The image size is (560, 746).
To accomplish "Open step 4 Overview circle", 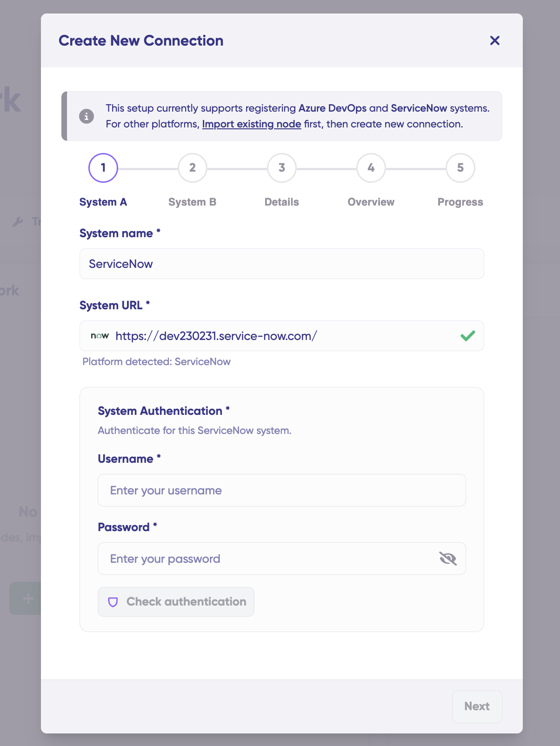I will pyautogui.click(x=371, y=168).
